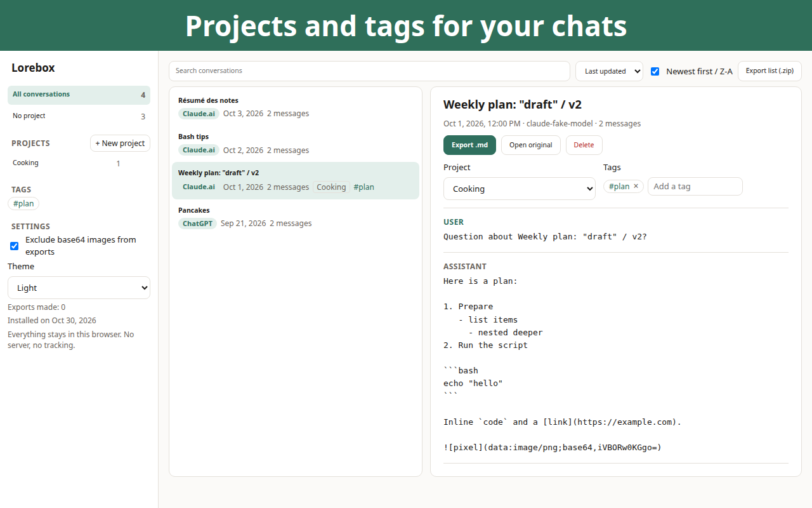Click the Exports made: 0 text
This screenshot has height=508, width=812.
click(36, 307)
